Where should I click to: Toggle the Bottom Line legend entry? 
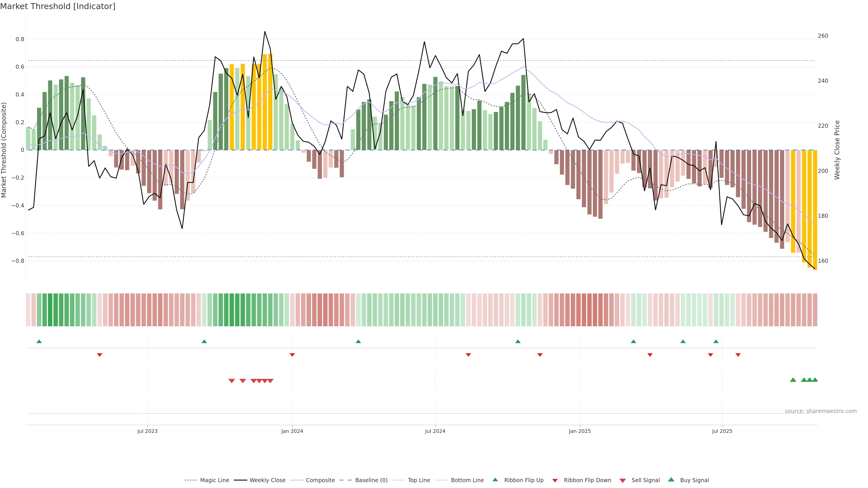[x=467, y=480]
